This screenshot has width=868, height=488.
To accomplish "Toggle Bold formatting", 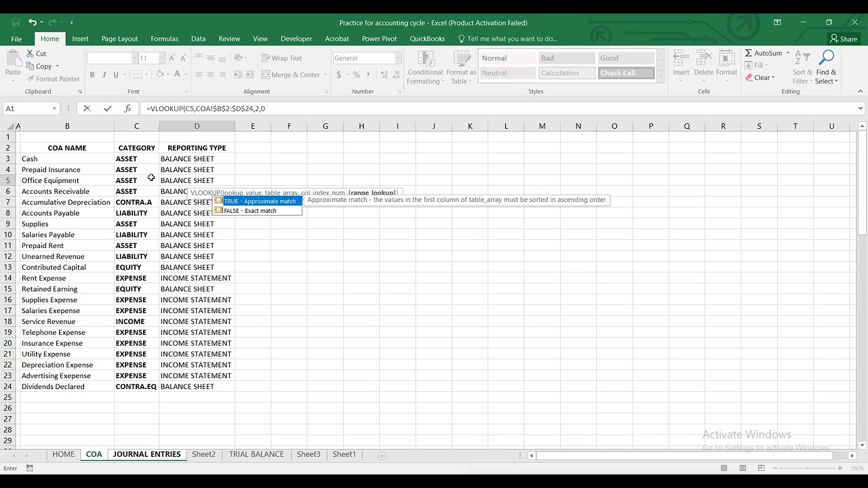I will point(92,75).
